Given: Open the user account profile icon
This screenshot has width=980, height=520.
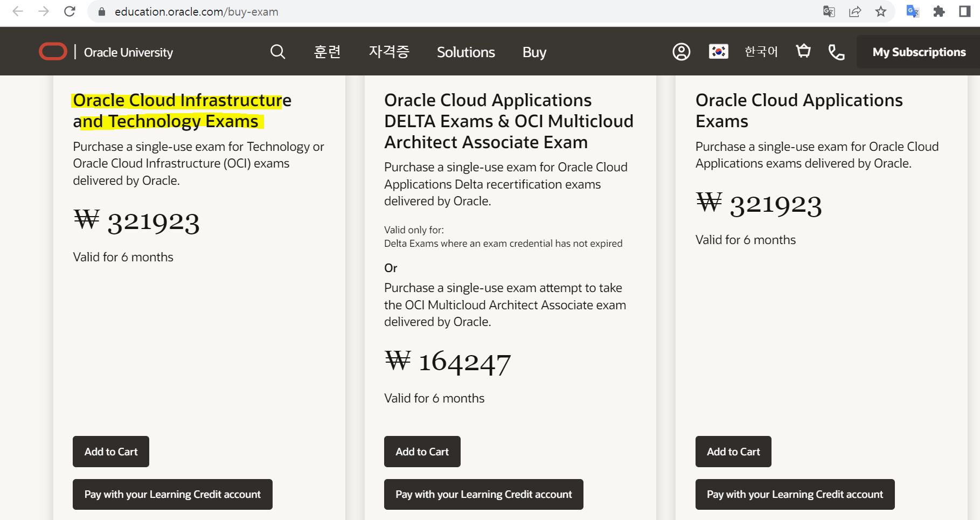Looking at the screenshot, I should coord(682,52).
